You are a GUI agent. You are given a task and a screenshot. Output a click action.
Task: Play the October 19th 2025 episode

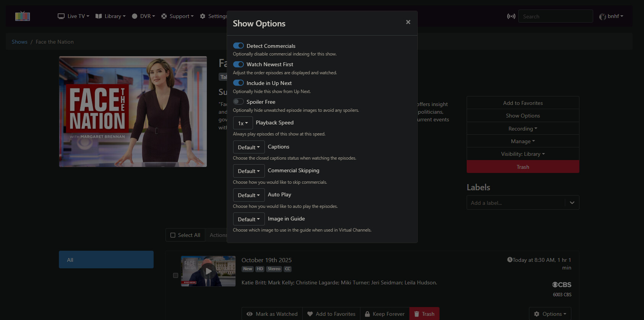[208, 271]
